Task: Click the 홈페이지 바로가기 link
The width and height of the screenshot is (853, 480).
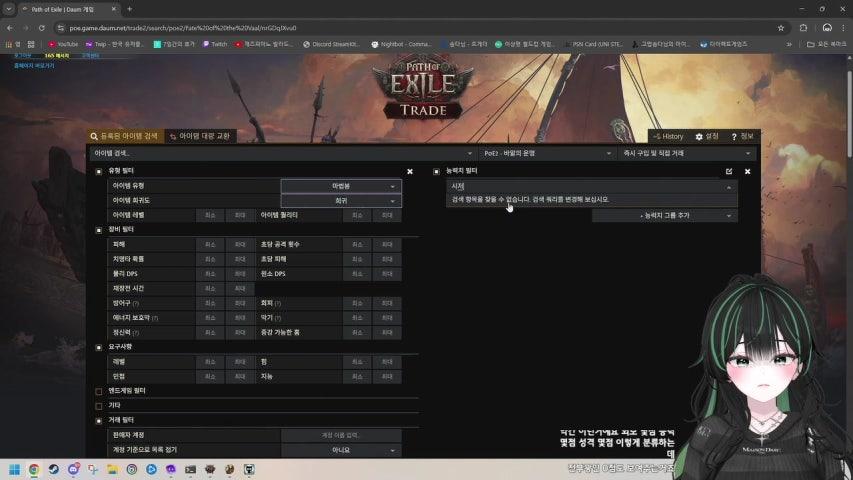Action: 34,65
